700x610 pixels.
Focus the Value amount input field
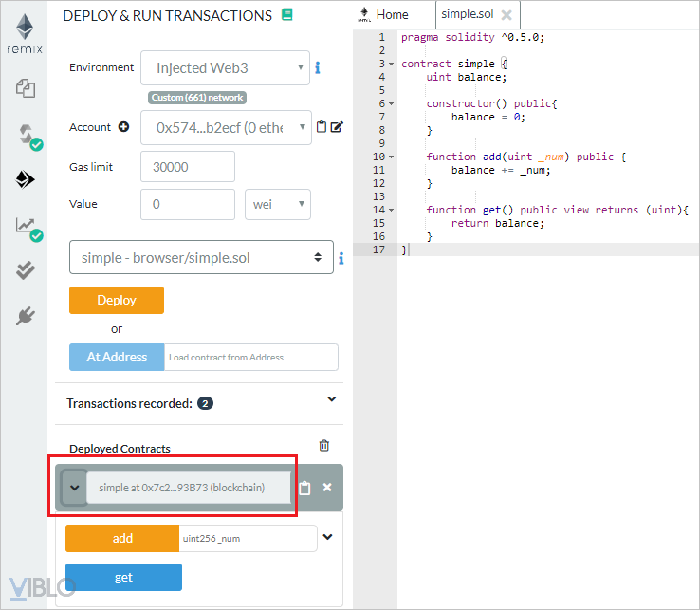pyautogui.click(x=188, y=205)
